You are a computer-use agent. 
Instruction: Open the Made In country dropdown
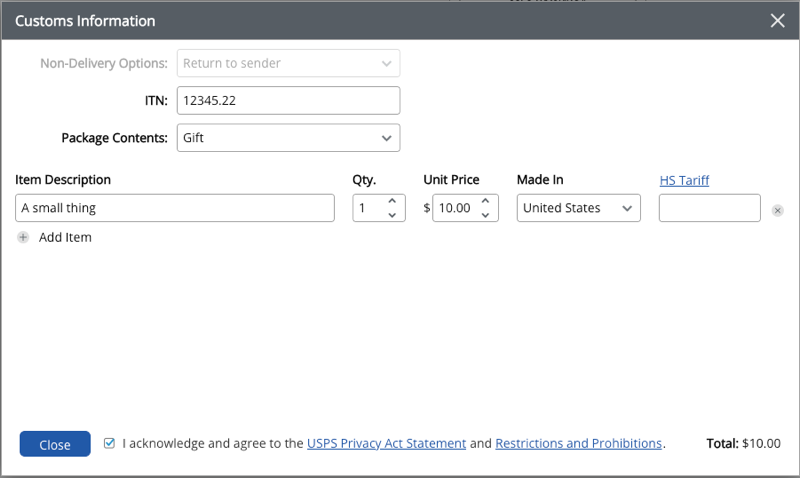[578, 208]
